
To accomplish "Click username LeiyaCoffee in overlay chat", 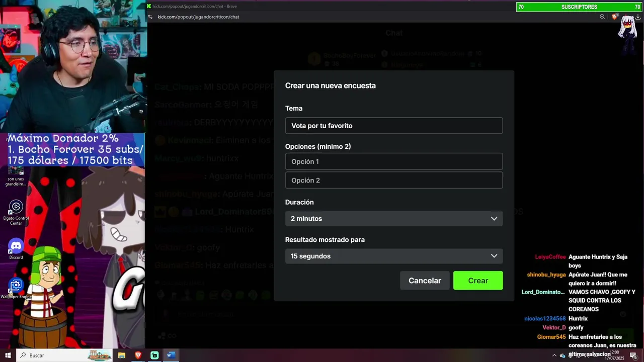I will pyautogui.click(x=550, y=257).
